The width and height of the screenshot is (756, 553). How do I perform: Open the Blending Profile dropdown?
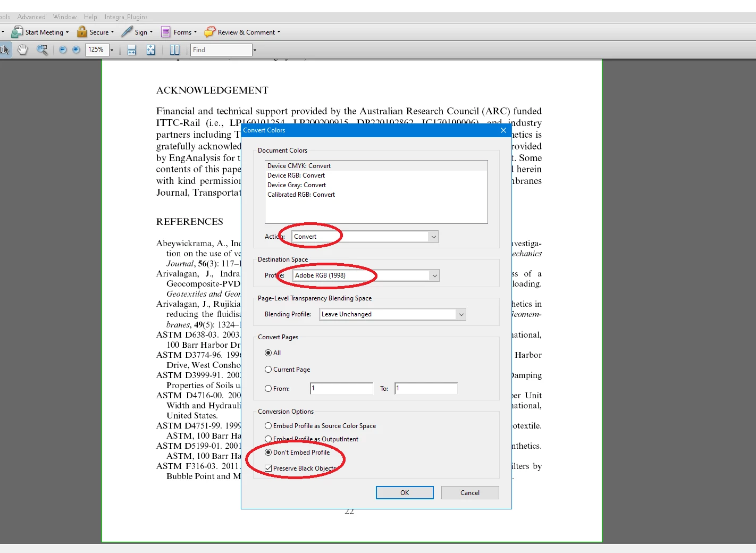[x=393, y=314]
